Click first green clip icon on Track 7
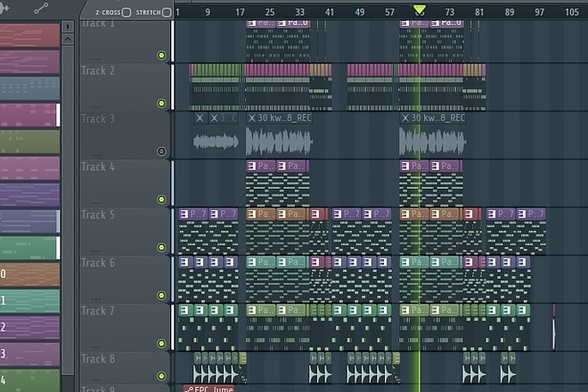This screenshot has height=392, width=588. [184, 310]
